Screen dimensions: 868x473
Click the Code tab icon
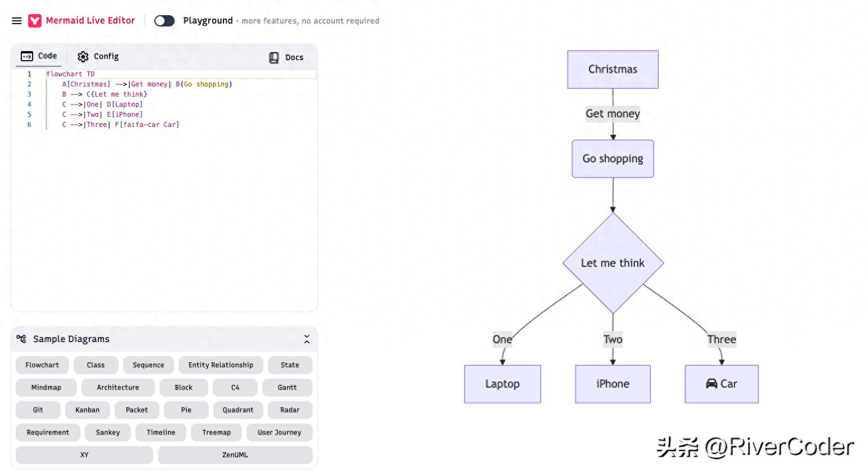pyautogui.click(x=27, y=56)
